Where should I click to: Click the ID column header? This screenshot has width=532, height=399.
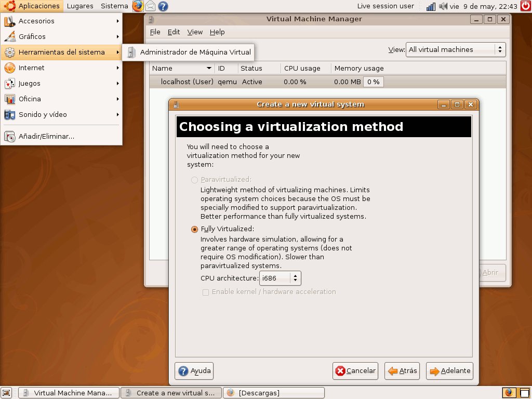point(227,68)
